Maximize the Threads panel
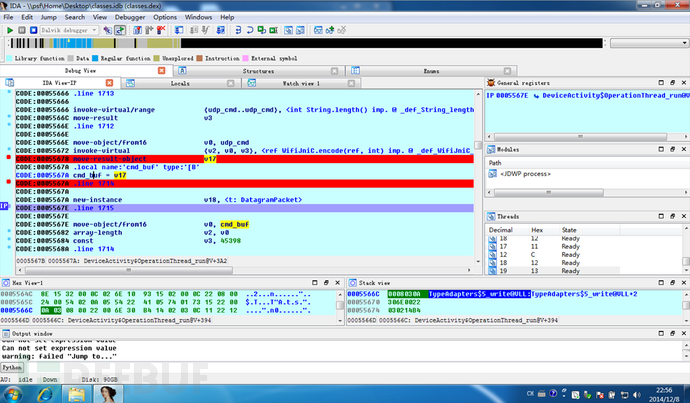 (661, 216)
